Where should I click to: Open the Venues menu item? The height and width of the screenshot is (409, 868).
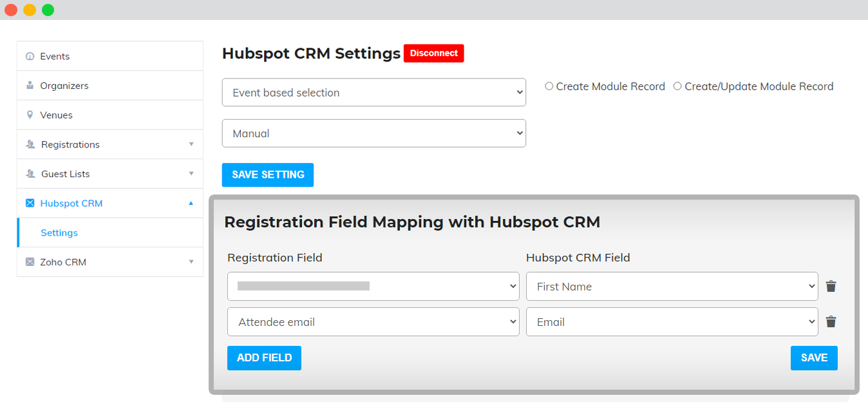pyautogui.click(x=110, y=115)
